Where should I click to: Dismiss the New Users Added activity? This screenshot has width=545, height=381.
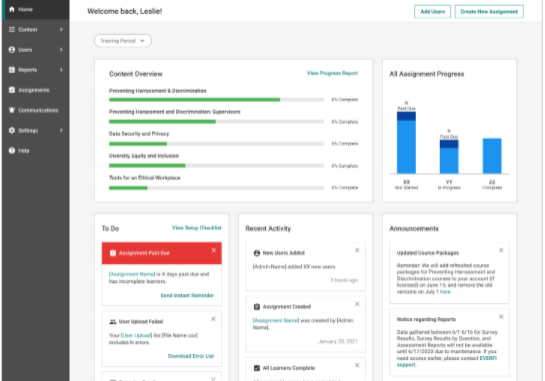pyautogui.click(x=357, y=250)
